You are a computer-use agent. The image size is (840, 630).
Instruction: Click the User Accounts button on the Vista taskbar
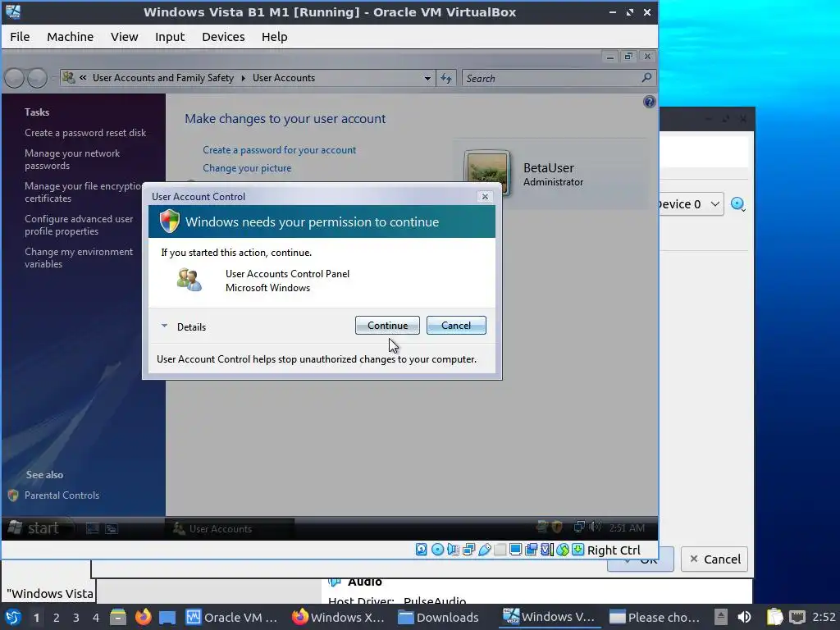[230, 529]
